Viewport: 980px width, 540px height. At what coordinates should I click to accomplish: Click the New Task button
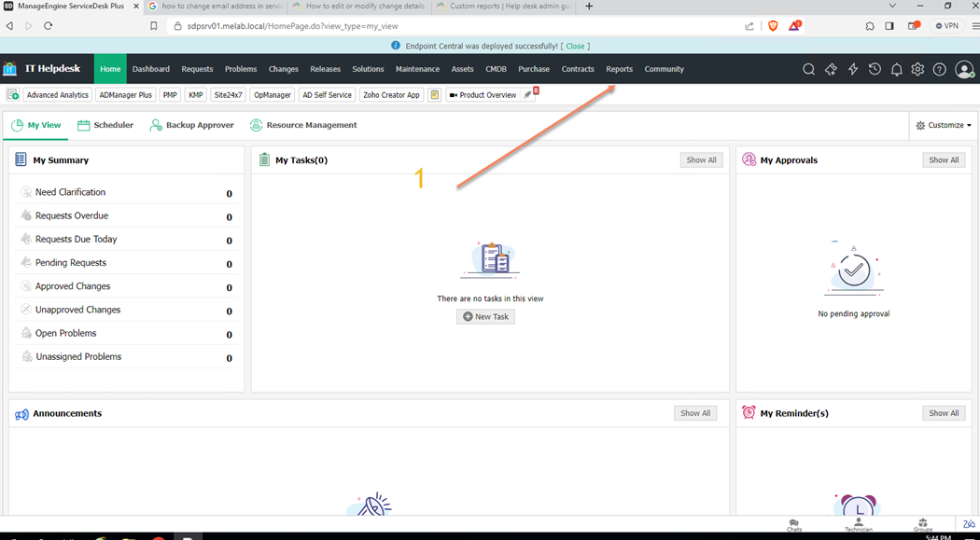tap(485, 317)
